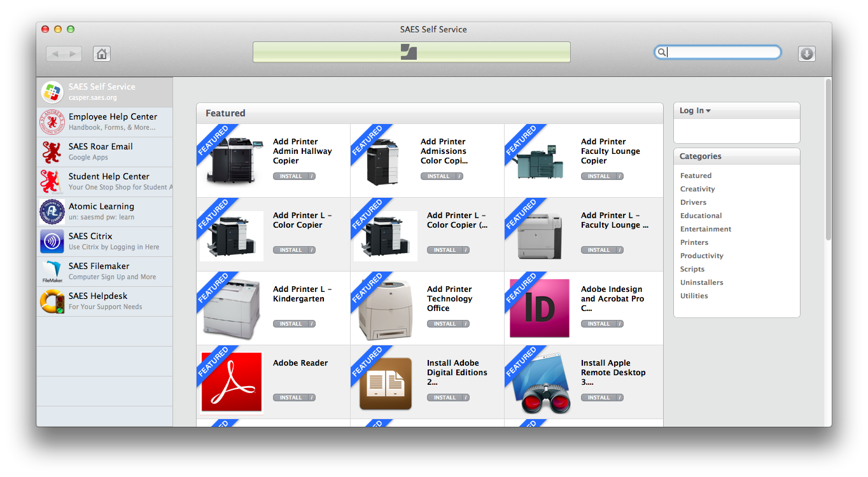Click Kindergarten printer image
This screenshot has width=868, height=477.
point(232,309)
